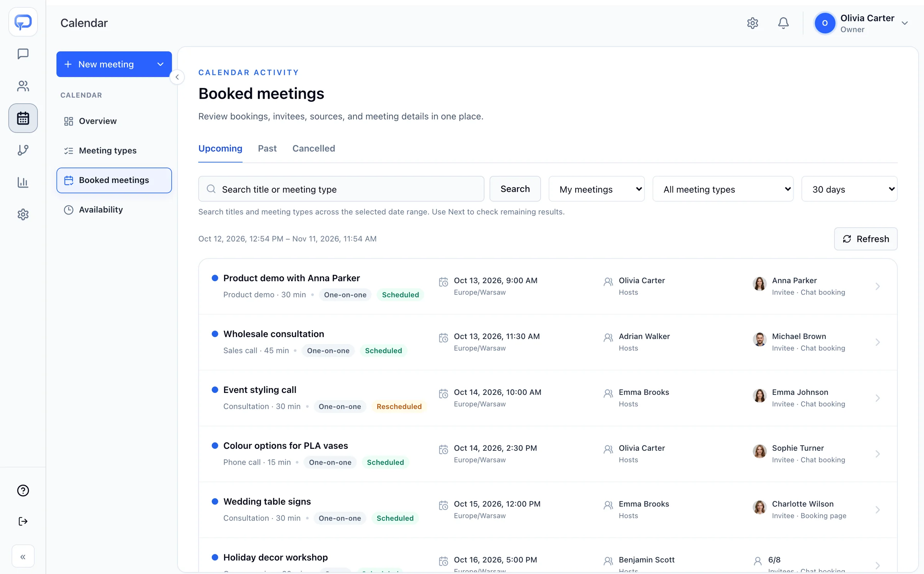The image size is (924, 574).
Task: Select Booked meetings in the calendar menu
Action: [114, 180]
